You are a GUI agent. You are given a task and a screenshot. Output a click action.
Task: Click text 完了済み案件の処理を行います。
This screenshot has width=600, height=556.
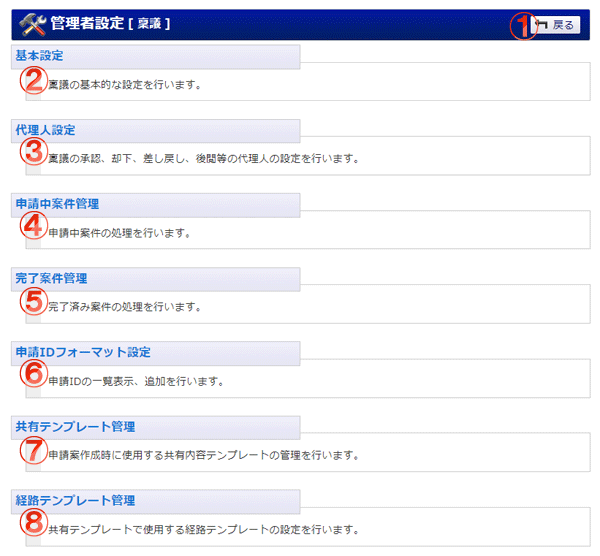point(125,307)
